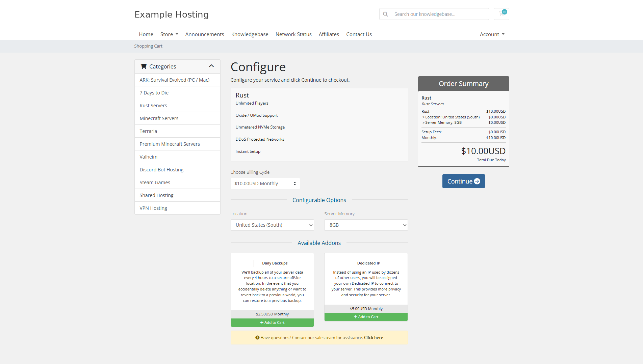This screenshot has height=364, width=643.
Task: Select the Shared Hosting category
Action: point(177,195)
